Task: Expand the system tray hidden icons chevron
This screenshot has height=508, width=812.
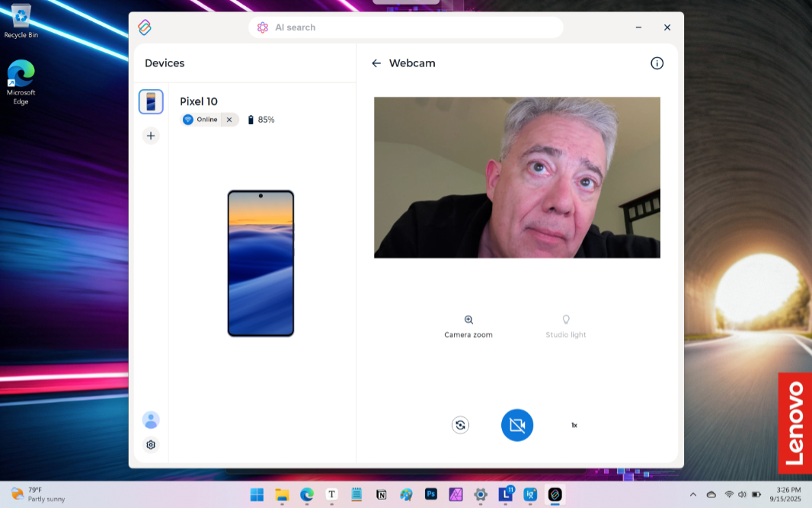Action: pos(693,494)
